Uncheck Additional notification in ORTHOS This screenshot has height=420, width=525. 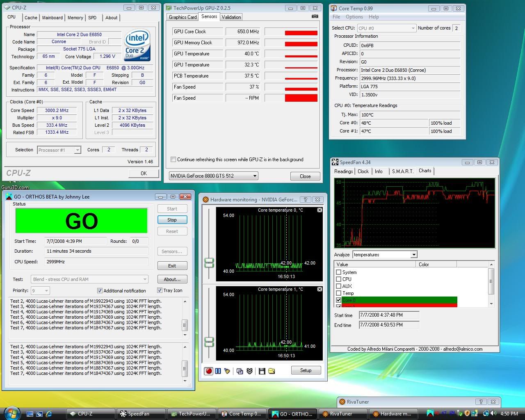click(x=100, y=291)
